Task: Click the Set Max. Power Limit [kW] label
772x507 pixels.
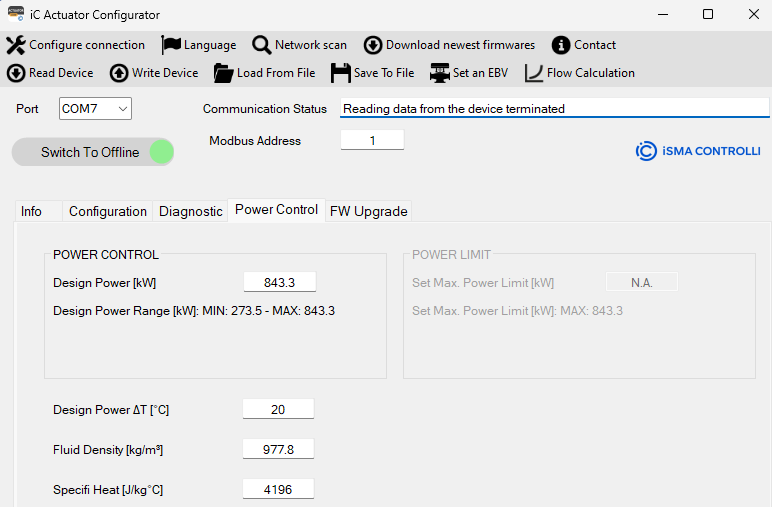Action: pos(483,283)
